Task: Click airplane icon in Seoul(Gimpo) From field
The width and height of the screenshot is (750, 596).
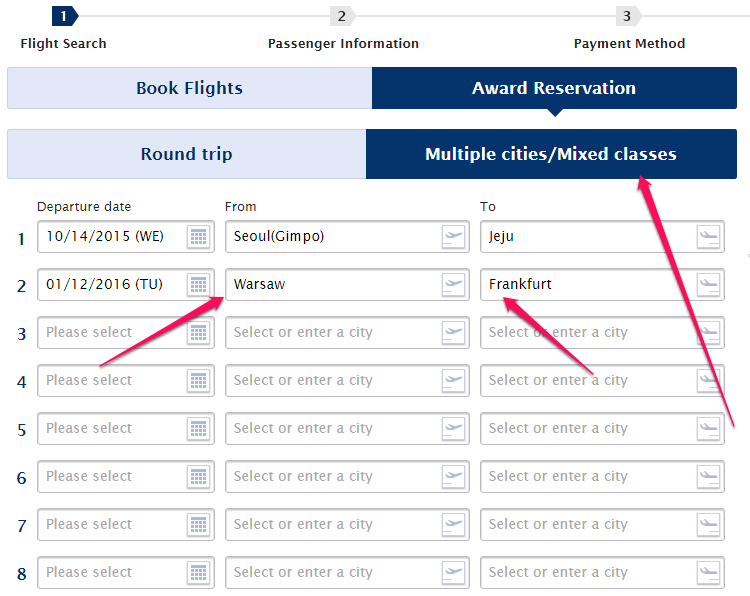Action: 453,237
